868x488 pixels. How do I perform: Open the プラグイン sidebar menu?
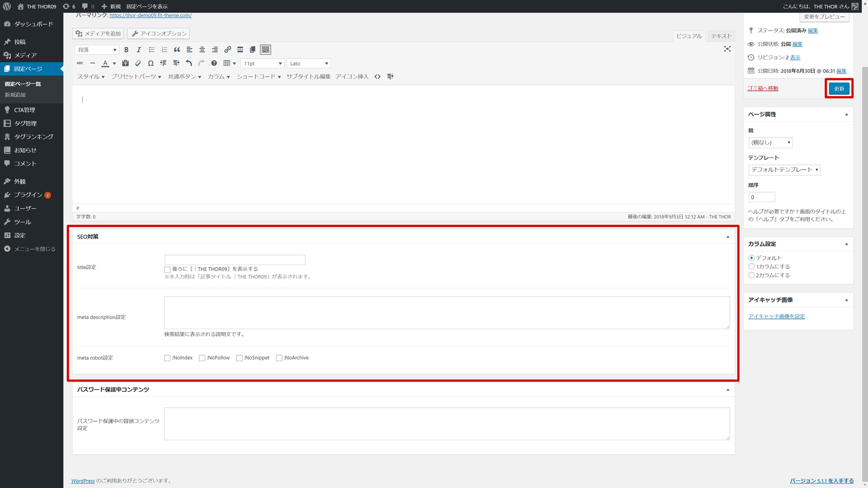pos(28,195)
